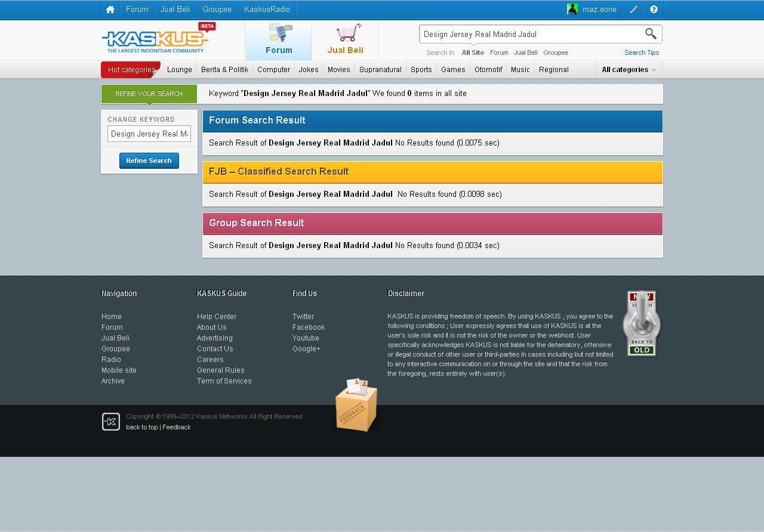Open the Careers link

[x=210, y=360]
